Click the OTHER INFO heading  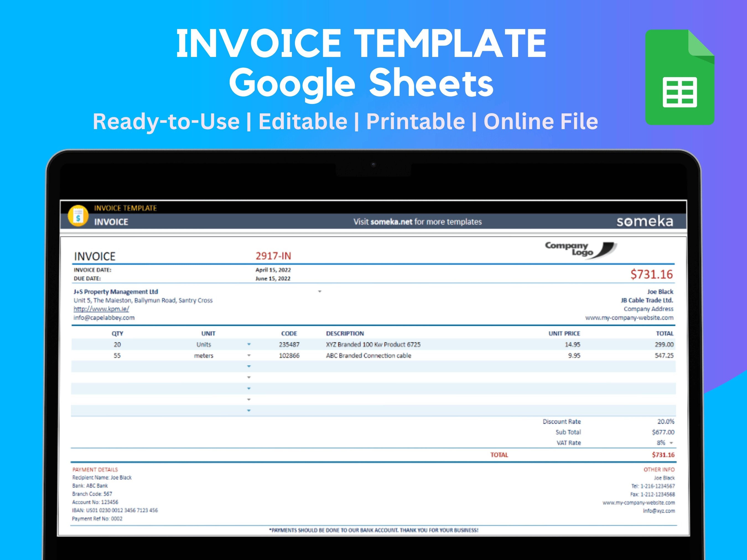(659, 470)
